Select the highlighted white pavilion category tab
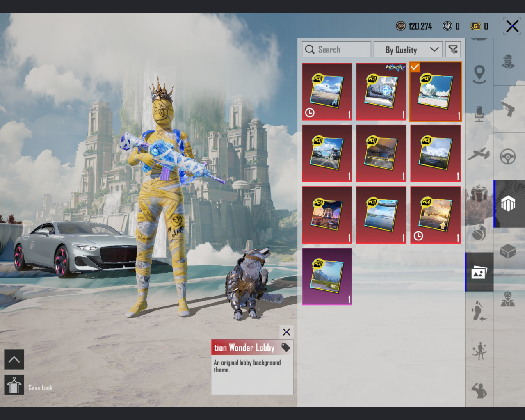525x420 pixels. [509, 203]
